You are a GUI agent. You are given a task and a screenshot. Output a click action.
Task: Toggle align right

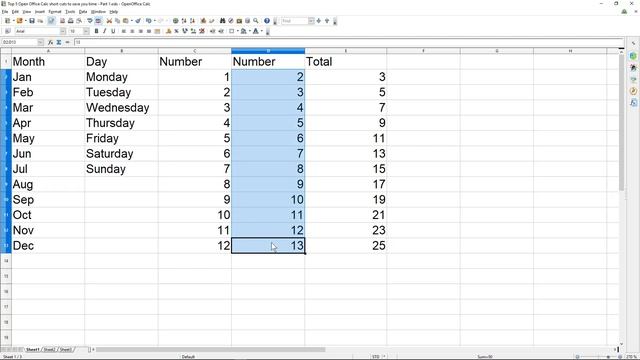point(141,31)
